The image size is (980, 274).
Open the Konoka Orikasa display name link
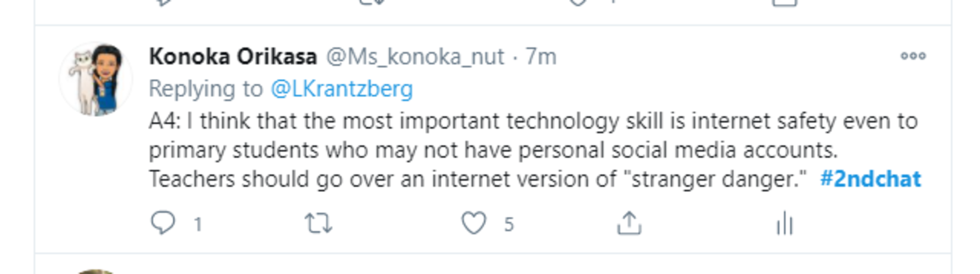pos(233,57)
